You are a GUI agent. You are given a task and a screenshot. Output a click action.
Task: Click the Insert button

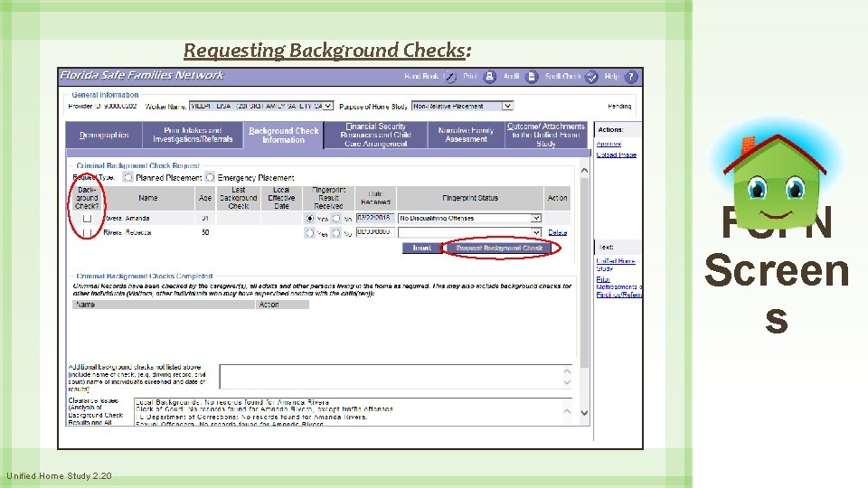pyautogui.click(x=422, y=248)
